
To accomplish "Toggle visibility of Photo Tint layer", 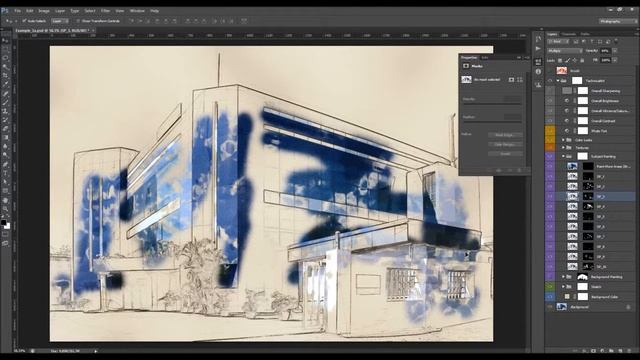I will tap(550, 131).
